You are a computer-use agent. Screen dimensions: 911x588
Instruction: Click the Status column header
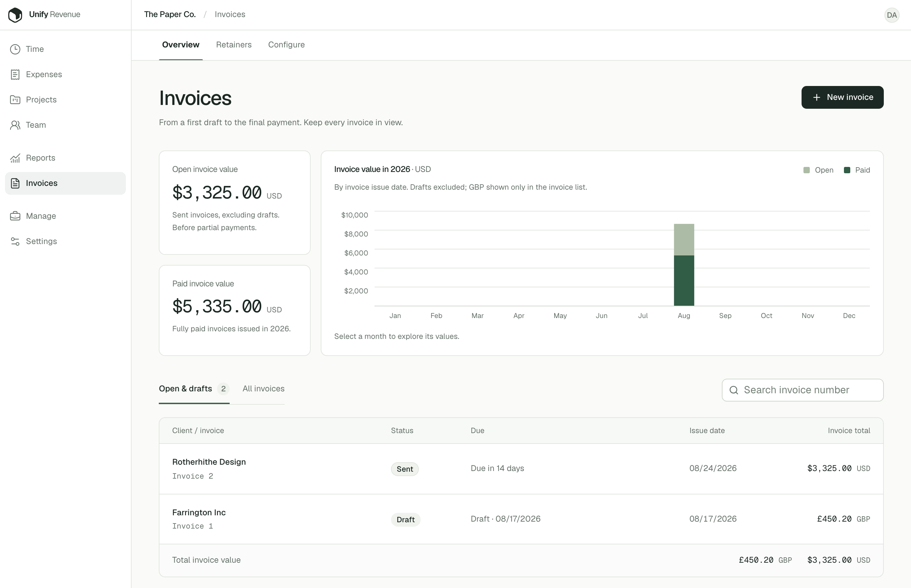(x=402, y=431)
